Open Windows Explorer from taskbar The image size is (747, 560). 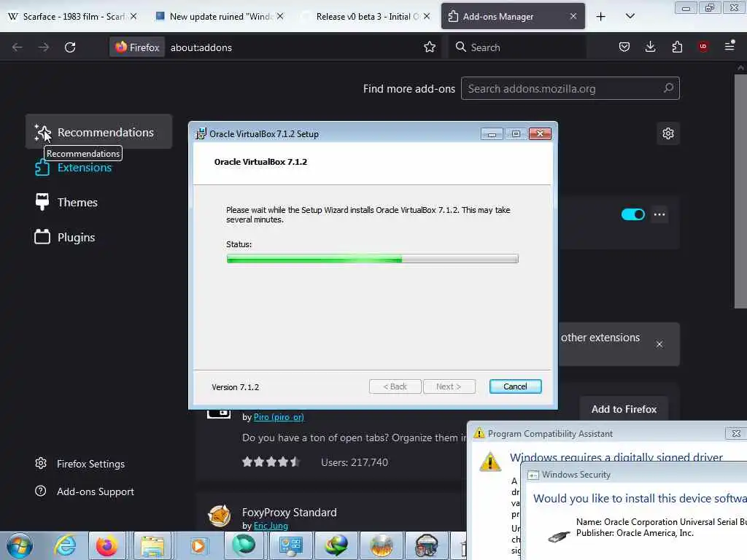(152, 545)
